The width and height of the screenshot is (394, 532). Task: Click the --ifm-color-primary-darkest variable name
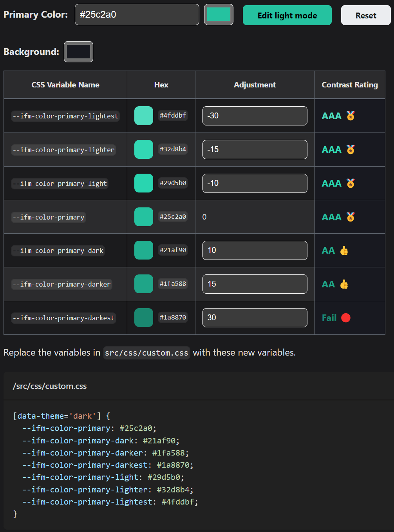[63, 318]
